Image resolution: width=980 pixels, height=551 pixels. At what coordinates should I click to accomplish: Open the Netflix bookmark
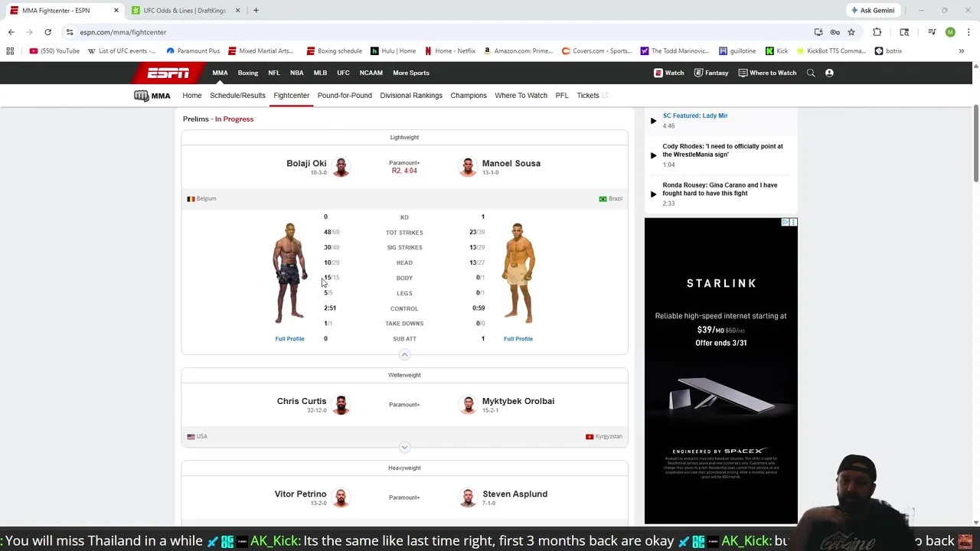click(449, 51)
